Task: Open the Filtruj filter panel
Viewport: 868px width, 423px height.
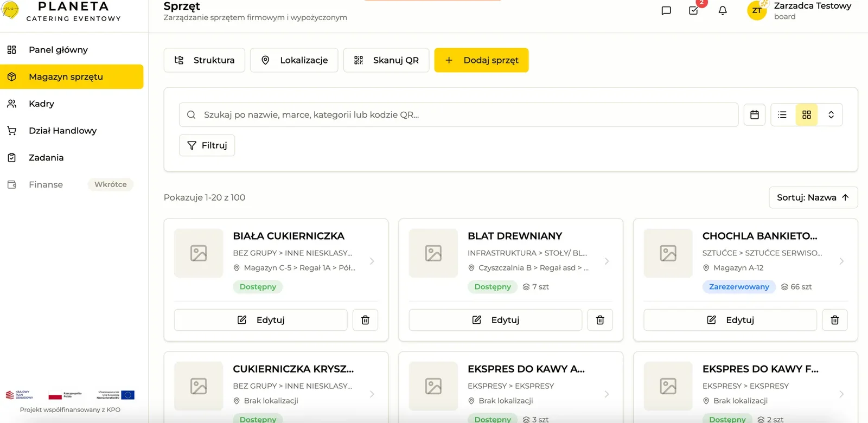Action: (207, 145)
